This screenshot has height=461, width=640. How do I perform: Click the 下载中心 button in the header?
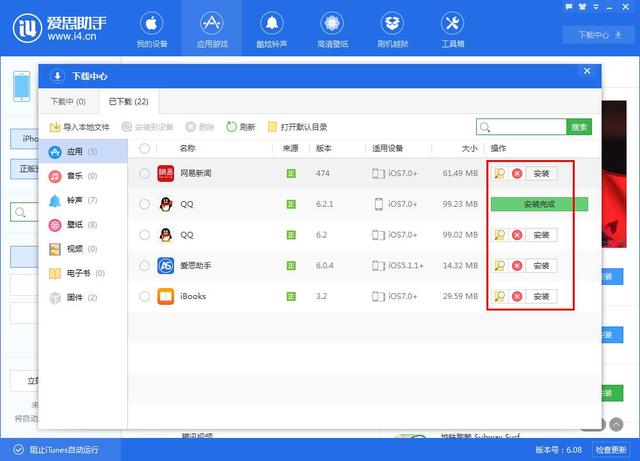600,35
